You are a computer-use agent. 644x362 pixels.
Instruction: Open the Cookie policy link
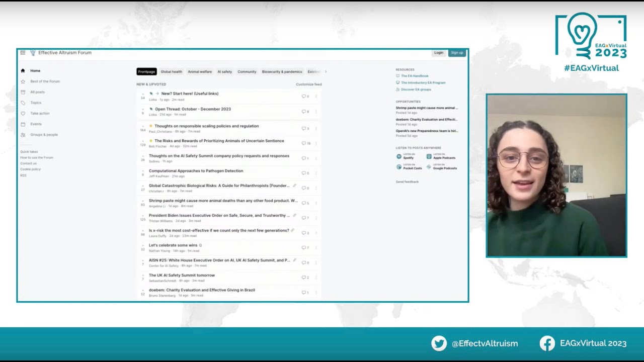tap(30, 169)
